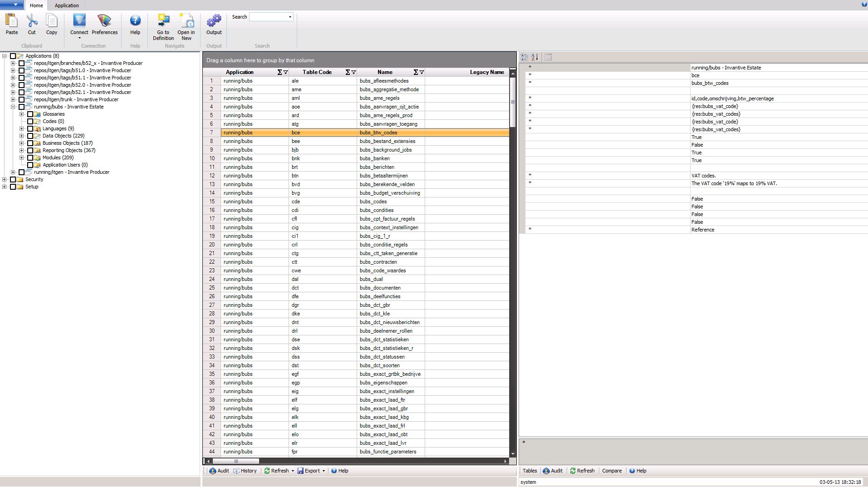Open the Export dropdown in the bottom toolbar
Viewport: 868px width, 487px height.
(x=323, y=471)
